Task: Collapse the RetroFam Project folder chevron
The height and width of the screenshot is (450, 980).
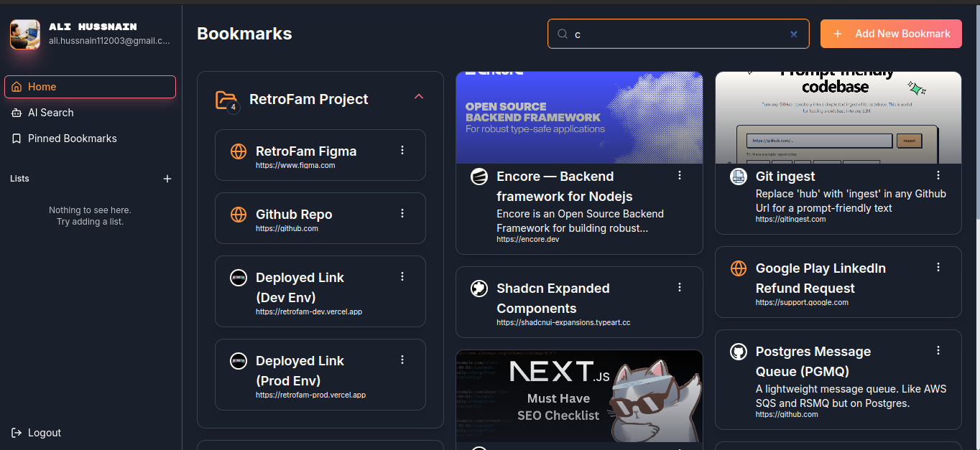Action: 419,96
